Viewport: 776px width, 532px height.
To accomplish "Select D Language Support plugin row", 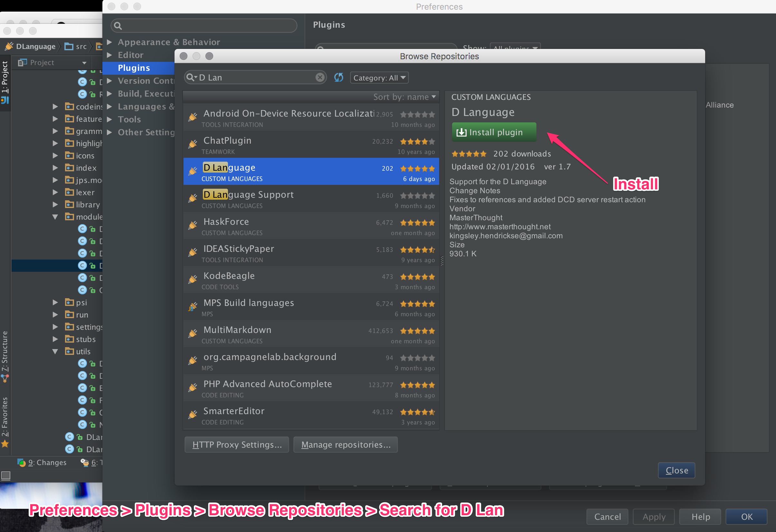I will [x=311, y=199].
